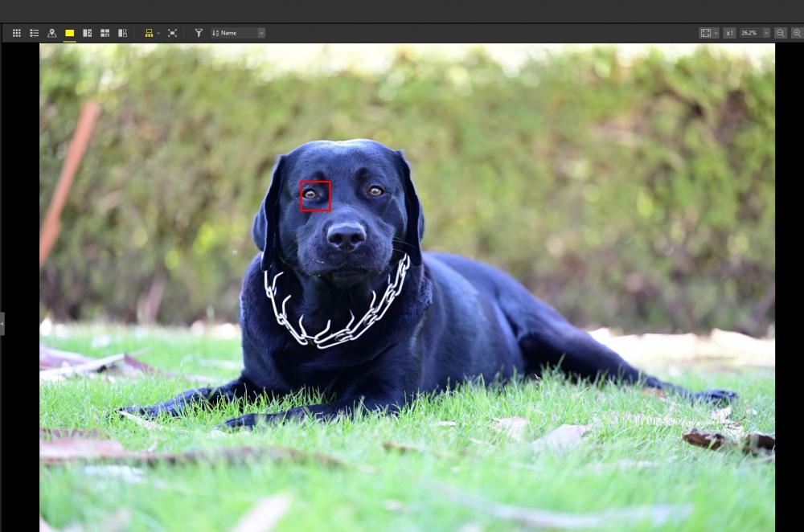Select the yellow single-image viewer mode
This screenshot has height=532, width=804.
70,33
